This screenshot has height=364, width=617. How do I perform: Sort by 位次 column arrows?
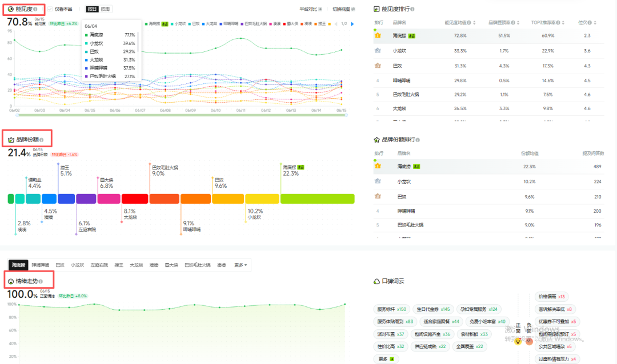click(595, 23)
